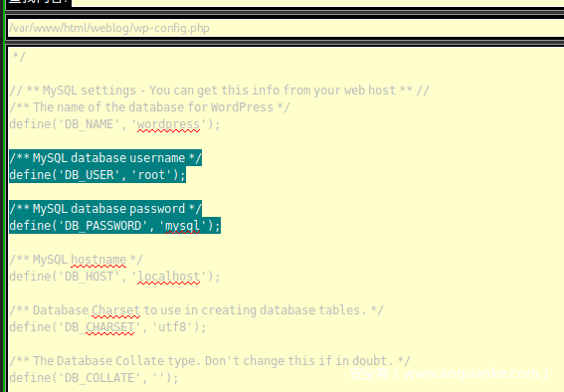The image size is (564, 392).
Task: Click the 'root' value in DB_USER
Action: pos(151,175)
